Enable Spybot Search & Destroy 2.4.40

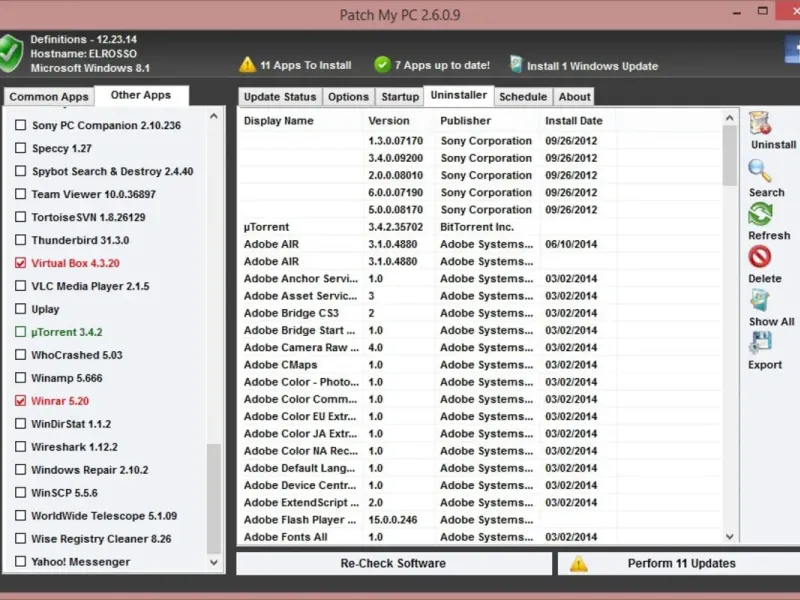point(20,171)
